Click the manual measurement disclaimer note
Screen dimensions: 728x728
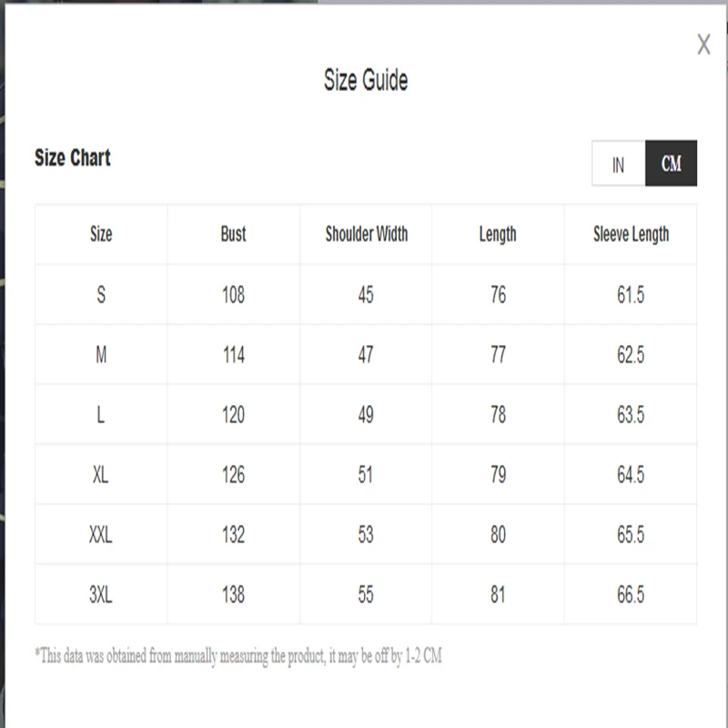[238, 656]
